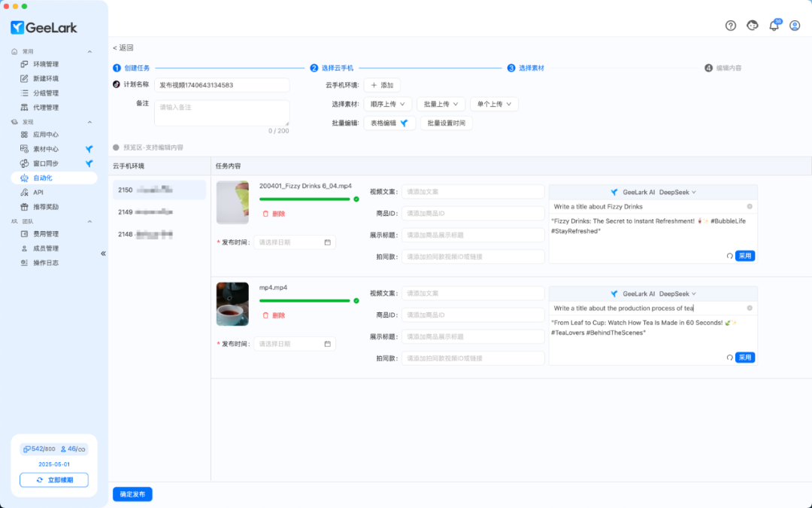Open the user profile avatar icon
Screen dimensions: 812x508
pyautogui.click(x=795, y=26)
